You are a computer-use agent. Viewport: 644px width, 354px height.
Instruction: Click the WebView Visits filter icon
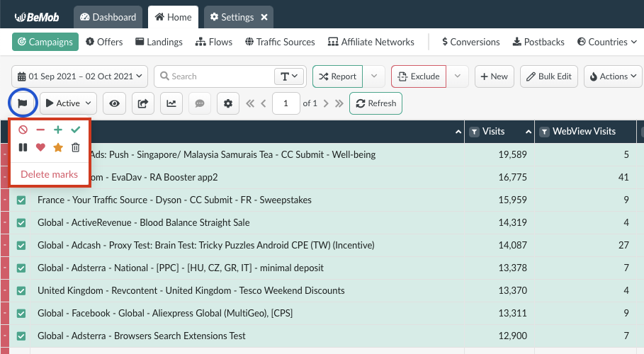click(545, 132)
